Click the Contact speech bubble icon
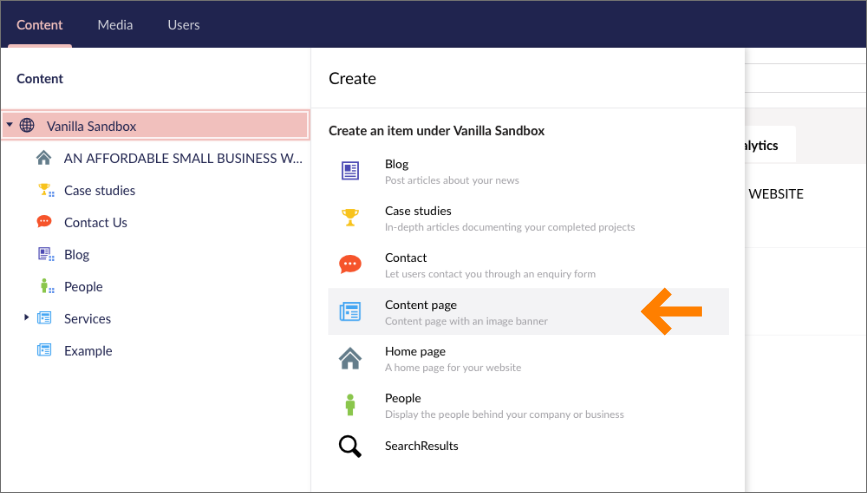 pos(350,265)
